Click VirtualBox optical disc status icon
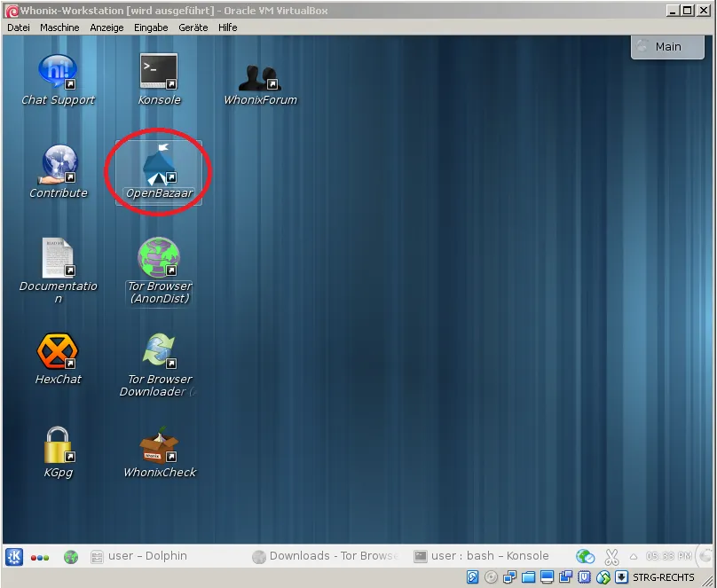The image size is (717, 588). click(491, 577)
